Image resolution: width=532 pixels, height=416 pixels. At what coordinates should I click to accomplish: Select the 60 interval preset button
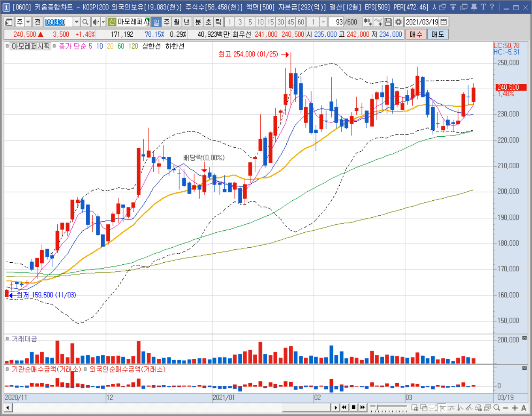coord(301,22)
